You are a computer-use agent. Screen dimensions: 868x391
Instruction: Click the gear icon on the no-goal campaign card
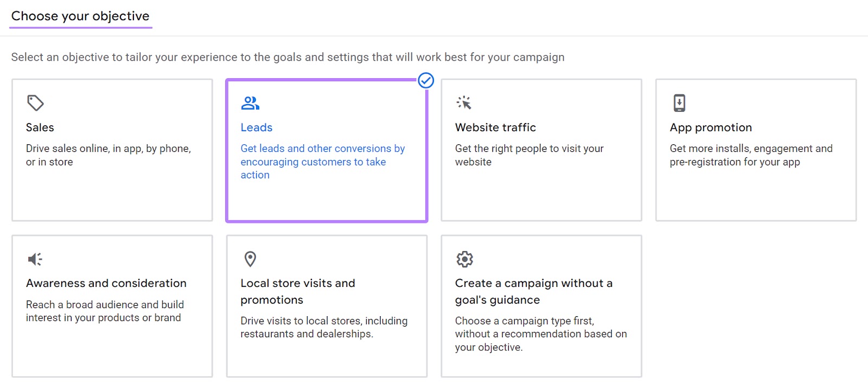coord(465,259)
